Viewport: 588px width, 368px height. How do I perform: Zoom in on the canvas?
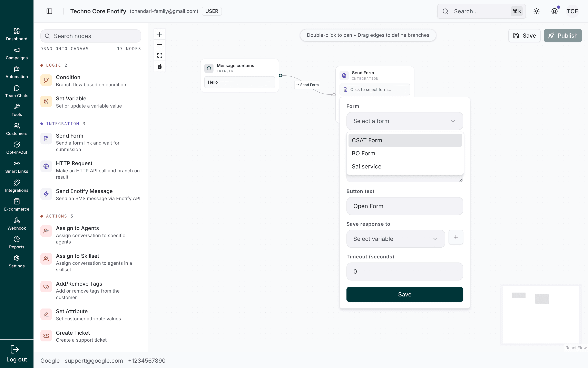pyautogui.click(x=160, y=34)
